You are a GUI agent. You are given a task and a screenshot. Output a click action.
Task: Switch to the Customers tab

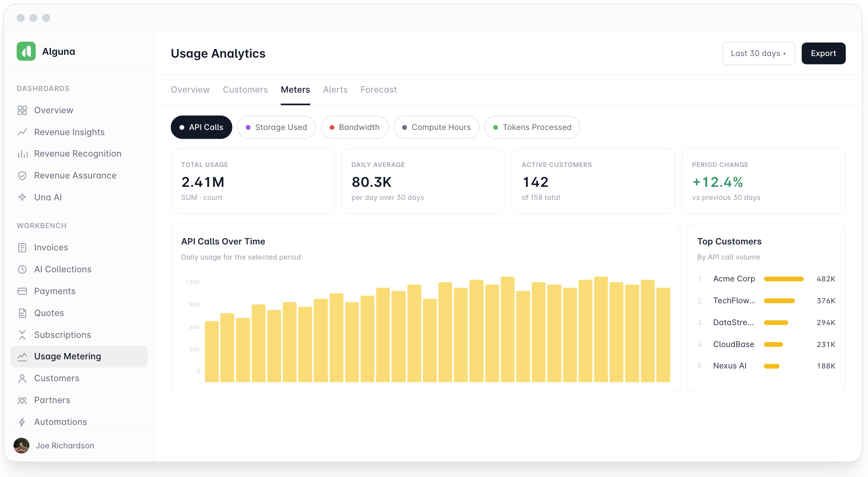point(245,90)
